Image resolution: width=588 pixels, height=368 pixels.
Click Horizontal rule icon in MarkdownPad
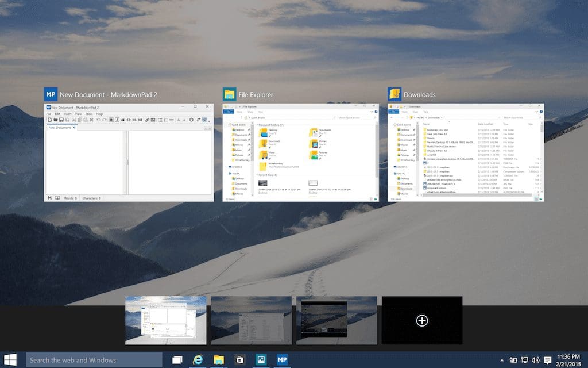coord(171,120)
